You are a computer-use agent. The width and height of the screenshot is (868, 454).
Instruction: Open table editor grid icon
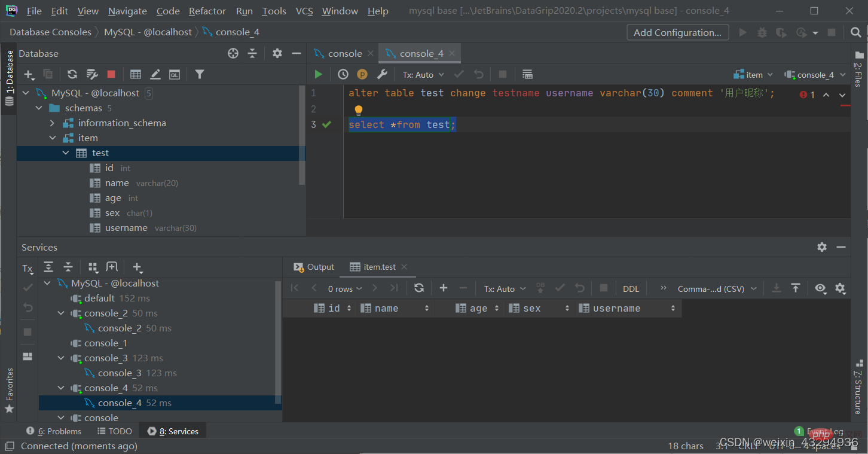click(136, 74)
